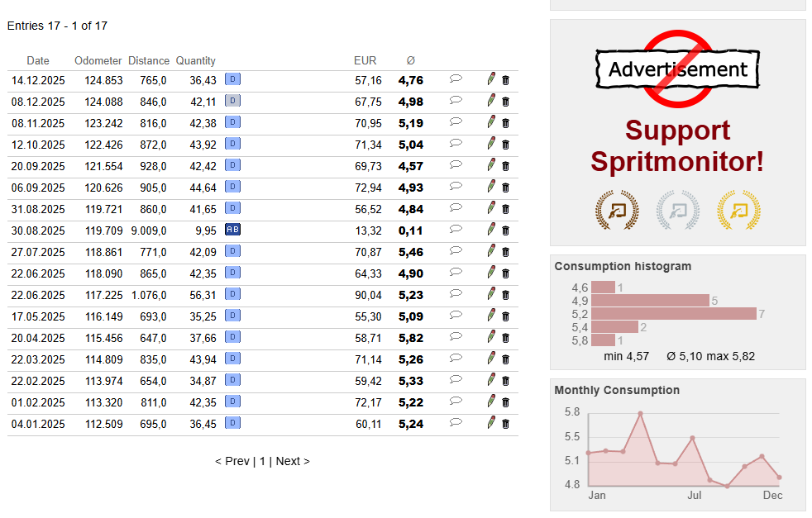The width and height of the screenshot is (812, 518).
Task: Click the D diesel badge on 20.09.2025 row
Action: 232,165
